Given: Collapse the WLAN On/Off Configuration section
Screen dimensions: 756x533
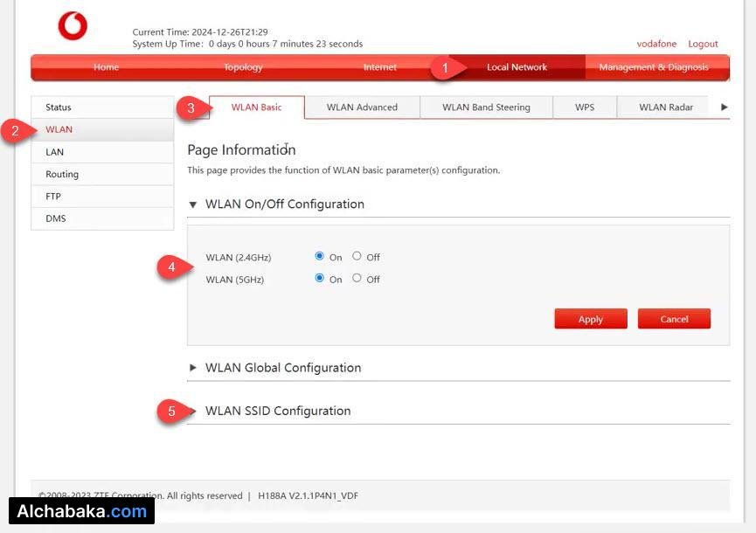Looking at the screenshot, I should click(193, 204).
